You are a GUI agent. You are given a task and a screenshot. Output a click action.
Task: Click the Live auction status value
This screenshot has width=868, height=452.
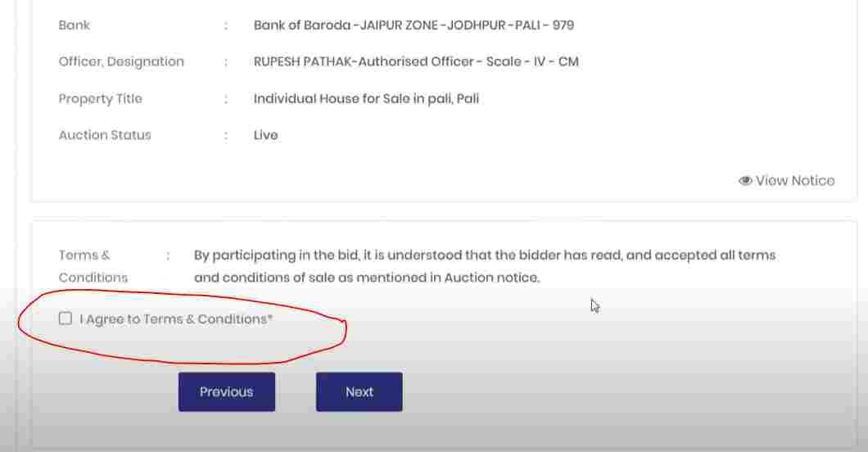click(x=265, y=136)
